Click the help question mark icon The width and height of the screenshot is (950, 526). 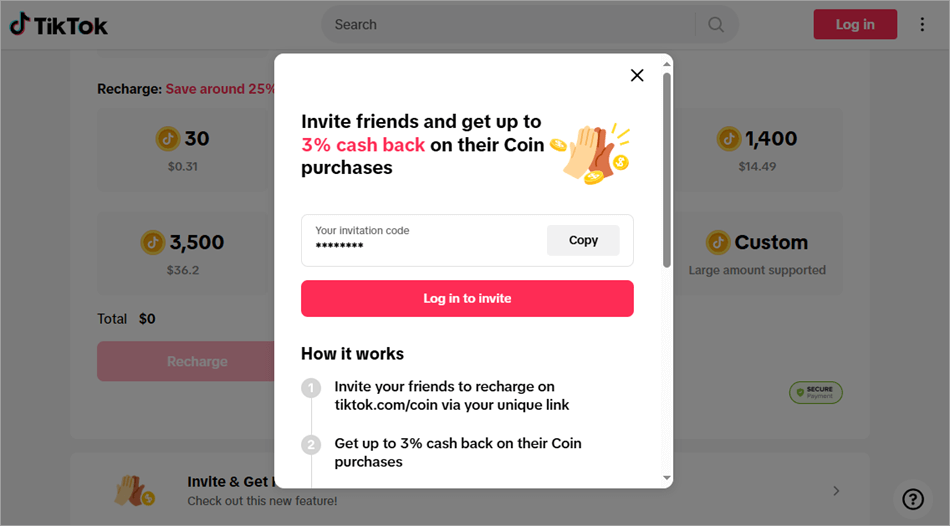point(912,498)
